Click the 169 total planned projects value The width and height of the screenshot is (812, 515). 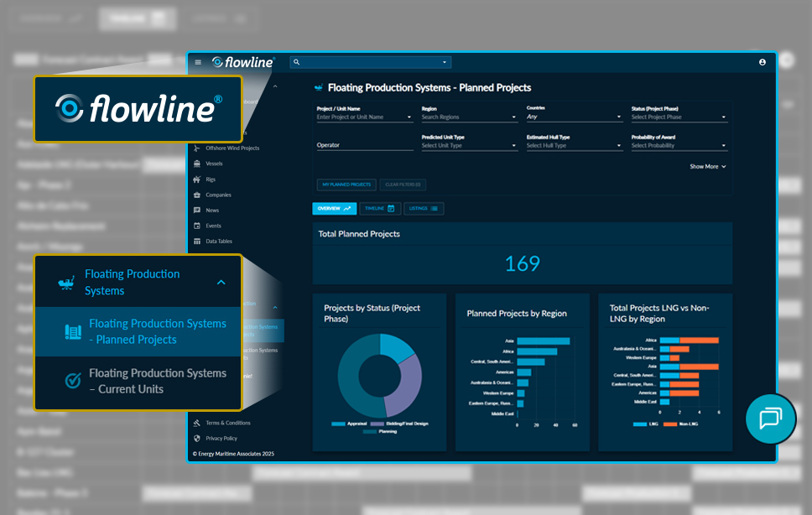[x=523, y=264]
